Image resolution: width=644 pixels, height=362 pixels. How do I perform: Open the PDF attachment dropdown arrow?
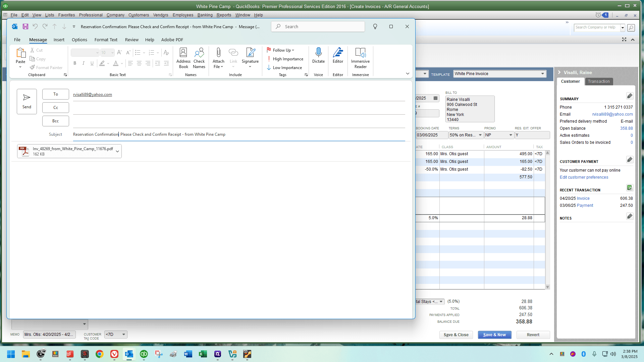pyautogui.click(x=117, y=152)
